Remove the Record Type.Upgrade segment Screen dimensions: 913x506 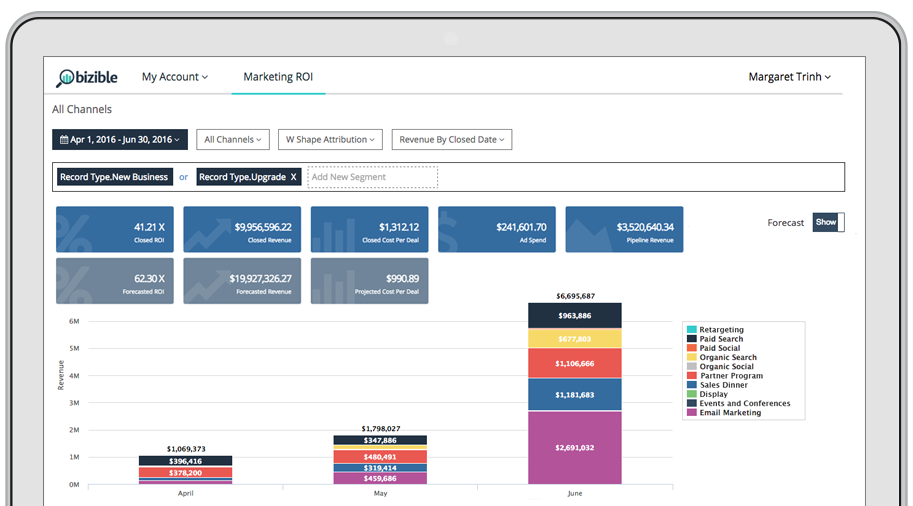[293, 177]
